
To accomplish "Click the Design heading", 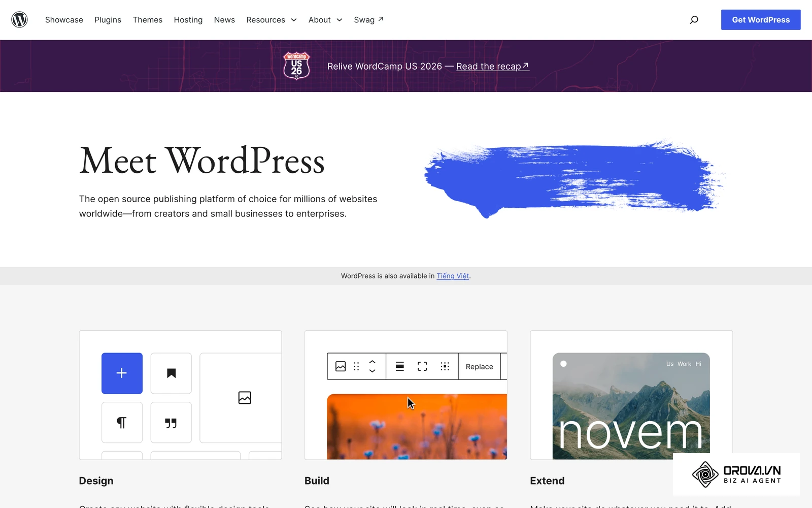I will click(x=96, y=481).
